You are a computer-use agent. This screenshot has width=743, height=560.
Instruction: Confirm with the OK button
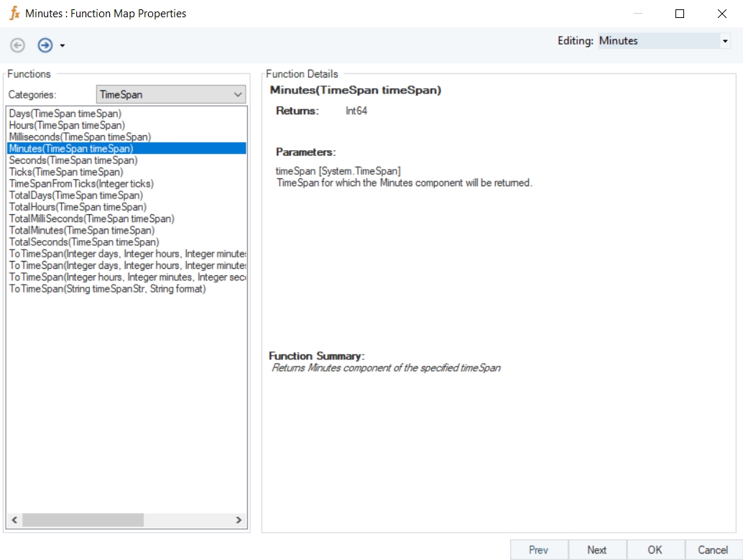tap(655, 550)
